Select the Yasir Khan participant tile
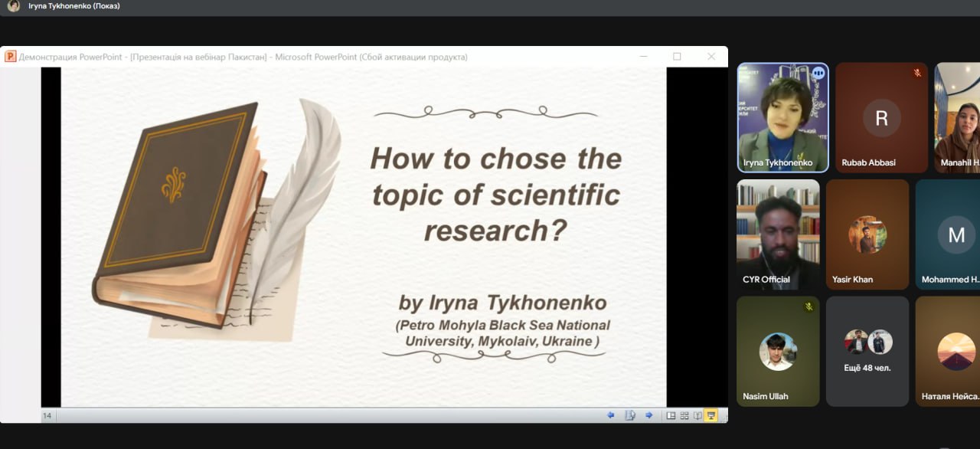 click(867, 234)
